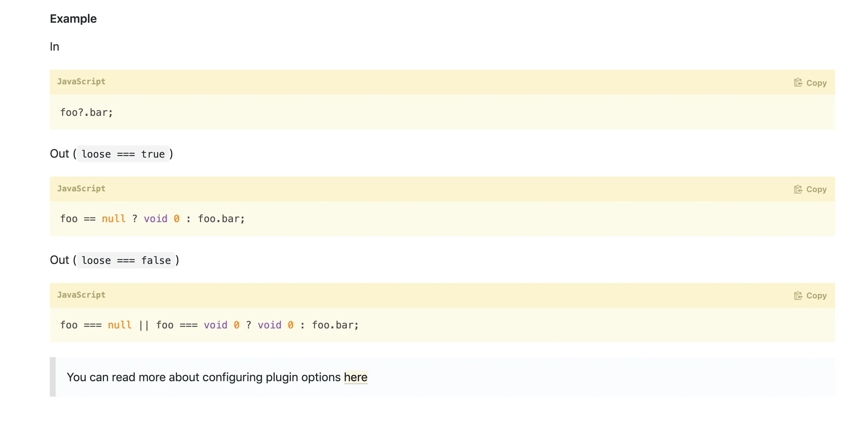
Task: Copy the loose === false output code
Action: tap(810, 295)
